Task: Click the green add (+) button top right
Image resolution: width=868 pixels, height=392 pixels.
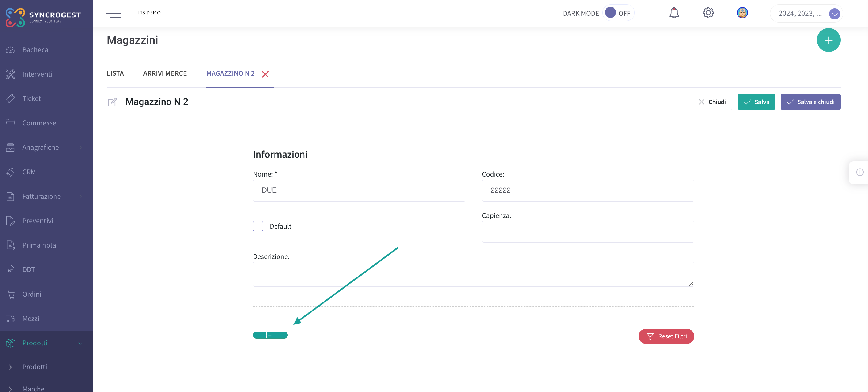Action: point(828,39)
